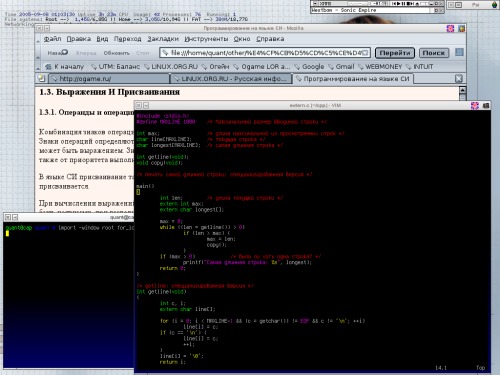Open the Закладки menu
This screenshot has height=375, width=500.
pyautogui.click(x=163, y=39)
